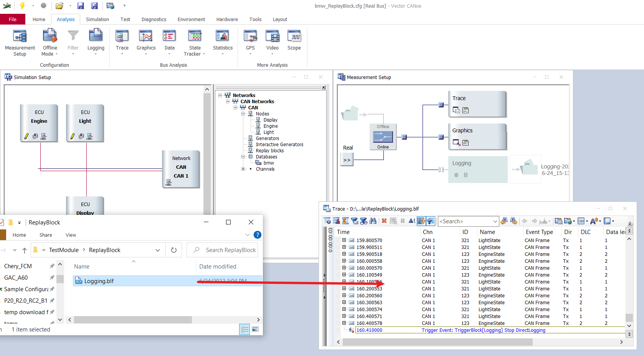The height and width of the screenshot is (356, 644).
Task: Collapse the Nodes tree node
Action: [x=243, y=114]
